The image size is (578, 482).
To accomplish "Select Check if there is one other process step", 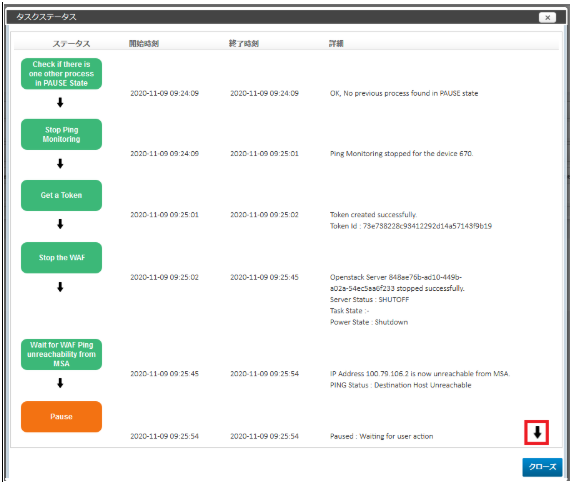I will [x=61, y=74].
